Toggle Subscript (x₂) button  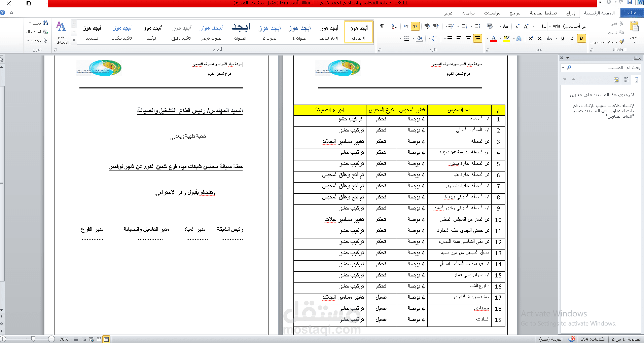[x=540, y=38]
